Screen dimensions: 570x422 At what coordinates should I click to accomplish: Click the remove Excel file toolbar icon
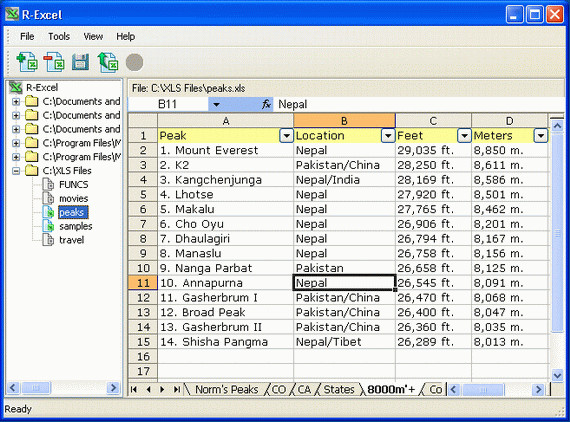pos(54,62)
